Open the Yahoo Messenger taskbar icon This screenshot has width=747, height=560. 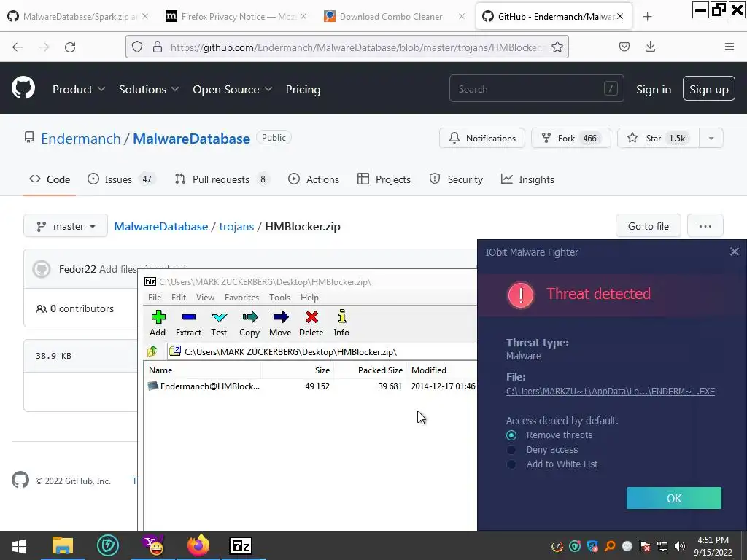153,545
